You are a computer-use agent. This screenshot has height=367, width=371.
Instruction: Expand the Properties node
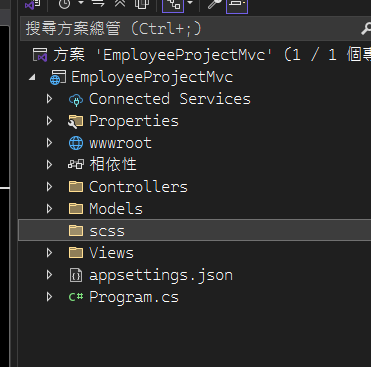coord(50,121)
